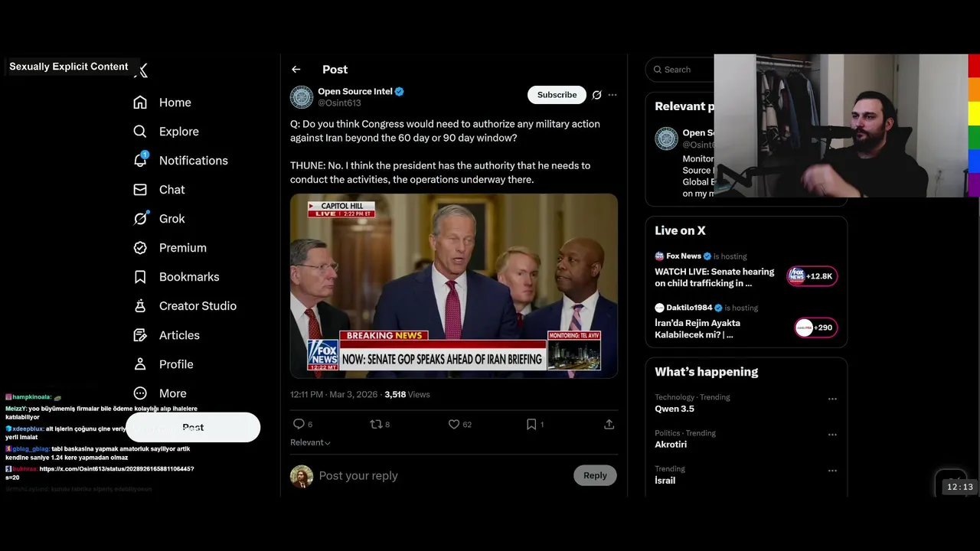Screen dimensions: 980x551
Task: Open the relevant people account avatar
Action: coord(666,139)
